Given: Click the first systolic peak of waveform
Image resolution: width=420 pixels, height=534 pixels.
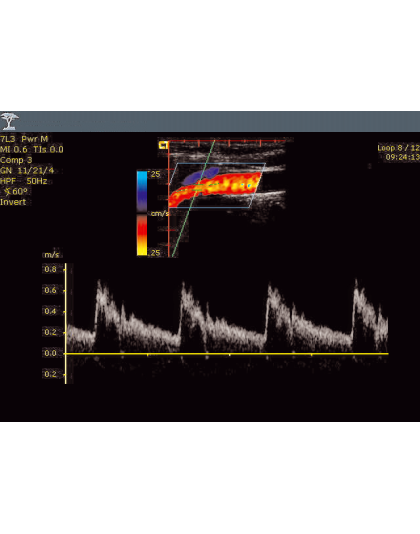Looking at the screenshot, I should click(x=99, y=283).
